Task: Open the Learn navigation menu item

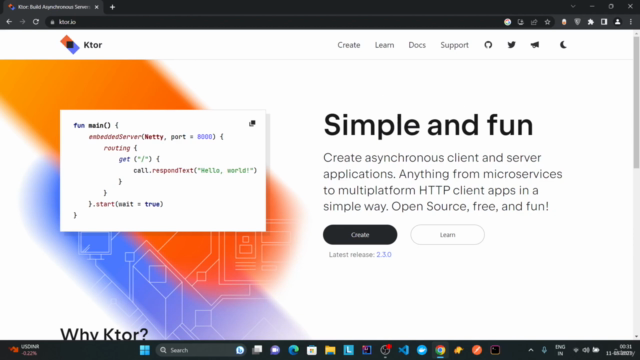Action: point(384,45)
